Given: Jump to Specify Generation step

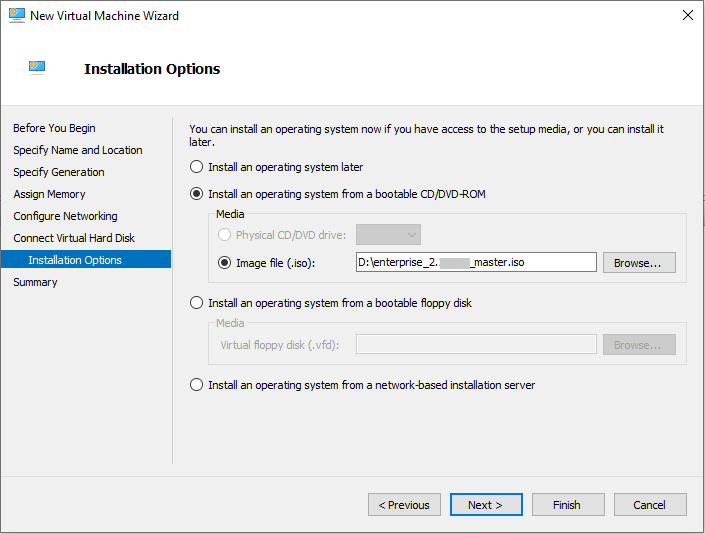Looking at the screenshot, I should pyautogui.click(x=58, y=172).
